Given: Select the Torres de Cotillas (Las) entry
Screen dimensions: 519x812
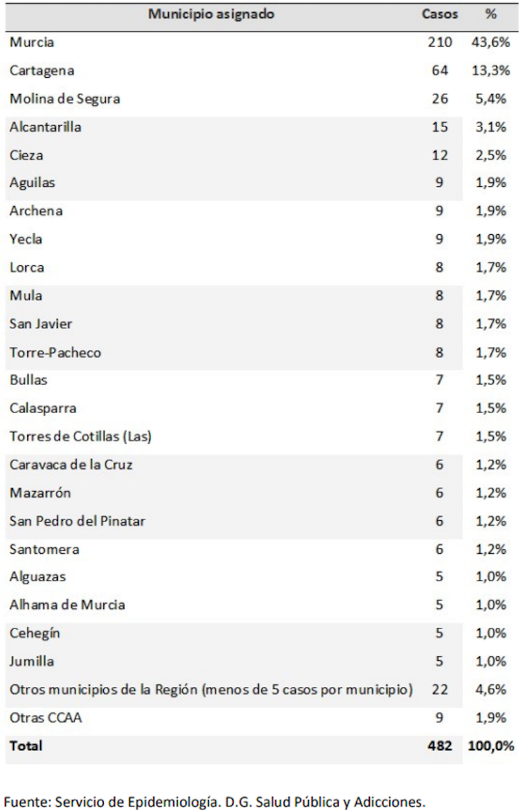Looking at the screenshot, I should [80, 436].
